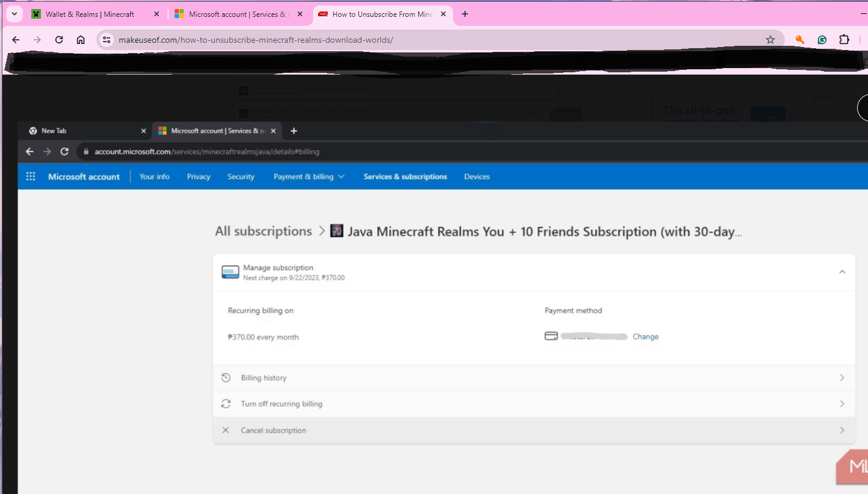Open the tab search dropdown in the pink browser
This screenshot has width=868, height=494.
[x=14, y=14]
